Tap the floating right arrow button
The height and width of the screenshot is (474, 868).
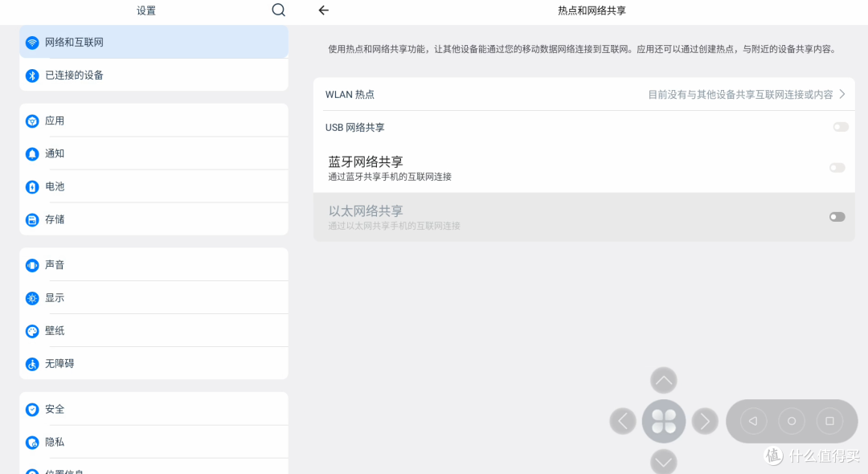click(705, 422)
